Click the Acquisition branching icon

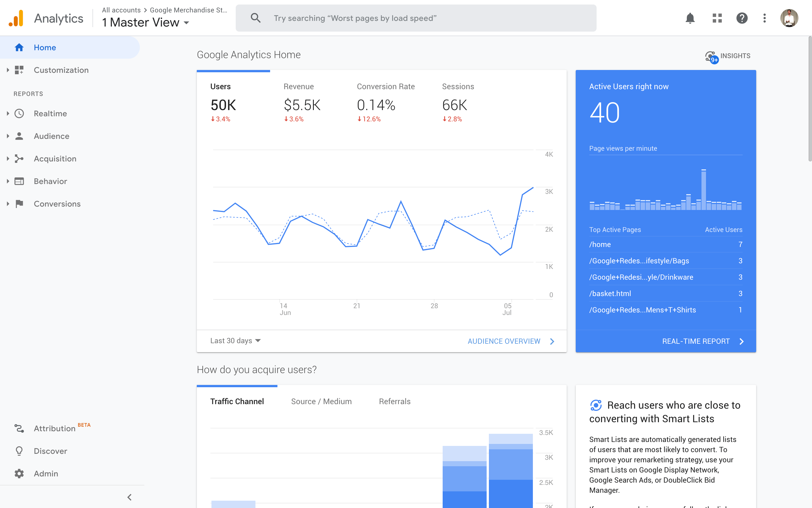point(19,159)
